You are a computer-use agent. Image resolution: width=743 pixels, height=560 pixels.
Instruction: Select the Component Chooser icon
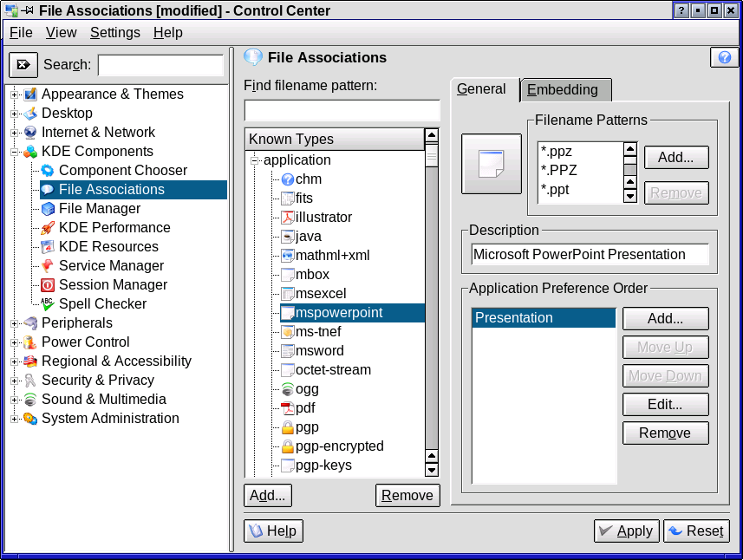pyautogui.click(x=48, y=171)
